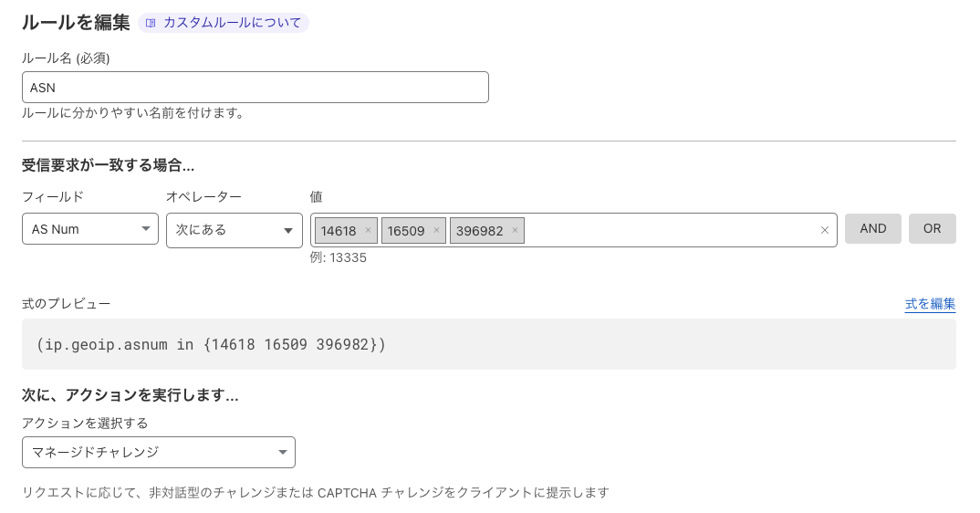Click the book icon beside カスタムルールについて

151,23
